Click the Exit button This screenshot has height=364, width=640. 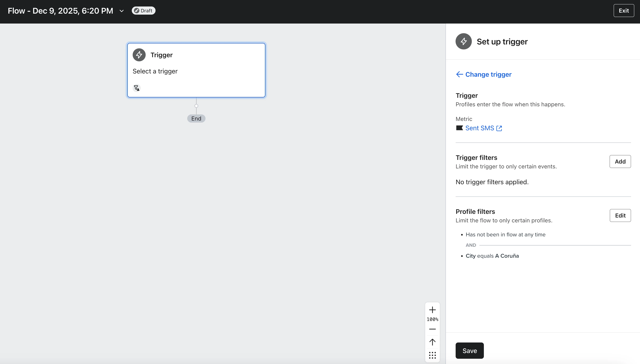point(624,11)
